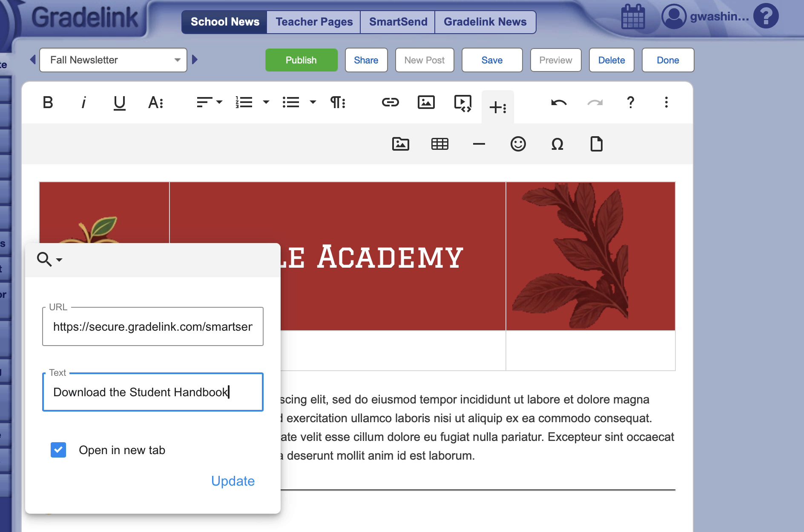
Task: Click the URL input field
Action: tap(153, 326)
